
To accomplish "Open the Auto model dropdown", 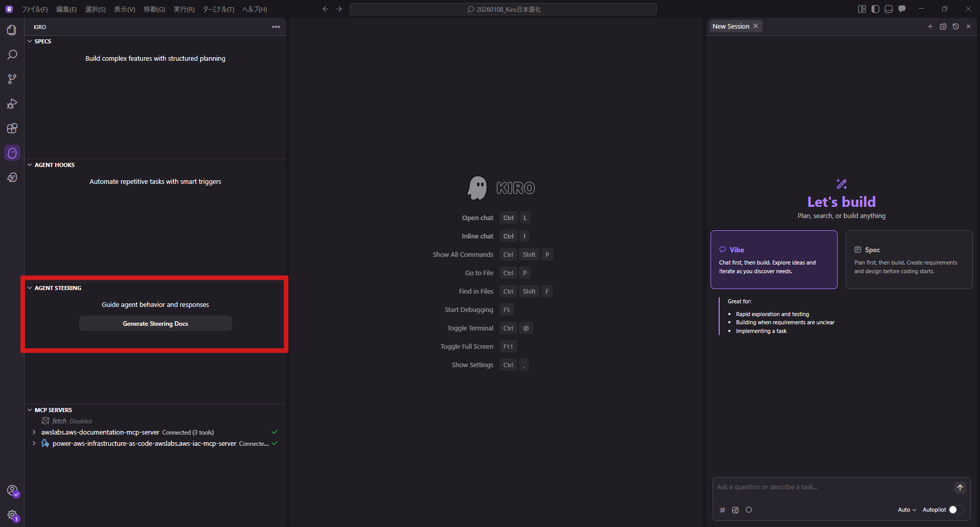I will tap(906, 510).
